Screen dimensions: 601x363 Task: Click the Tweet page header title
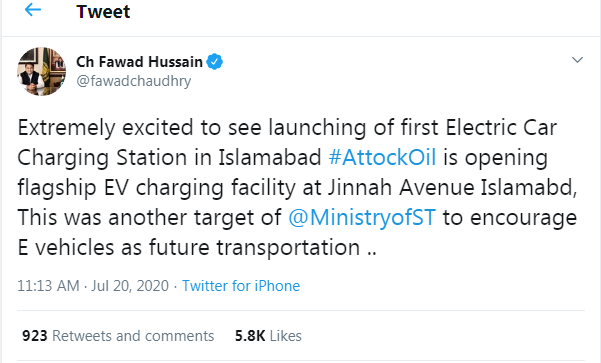pos(103,11)
